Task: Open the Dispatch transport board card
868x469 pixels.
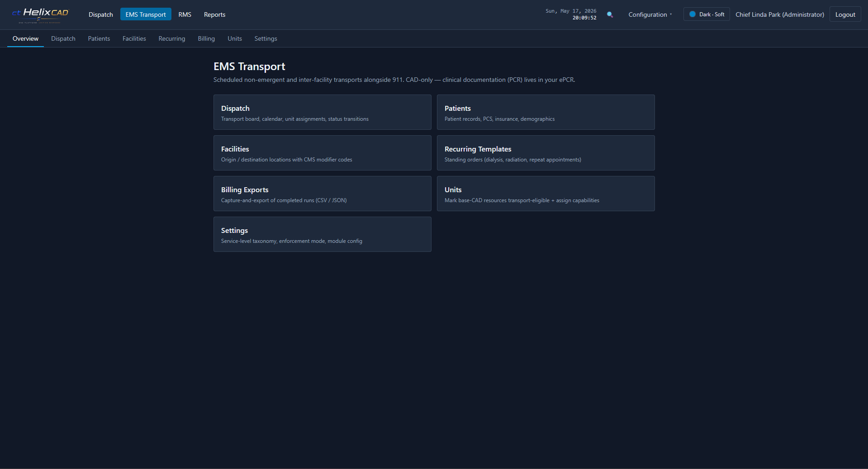Action: tap(323, 112)
